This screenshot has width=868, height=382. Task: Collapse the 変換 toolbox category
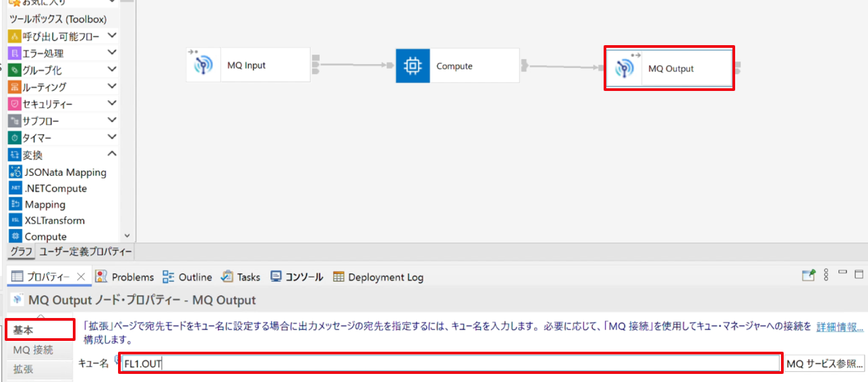click(x=112, y=154)
